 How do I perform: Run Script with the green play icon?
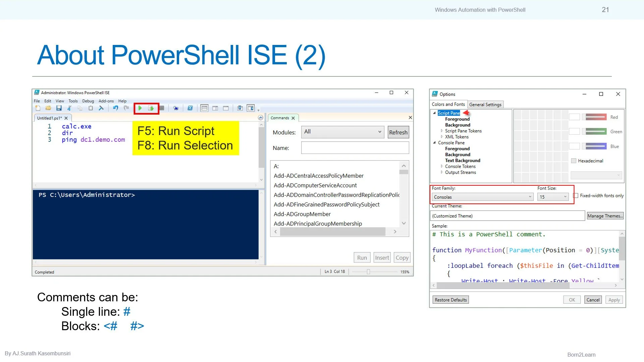140,108
